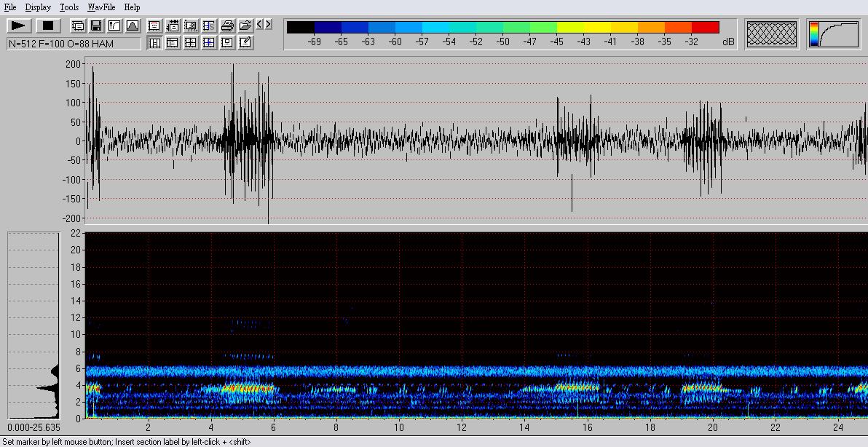Click the bell-shaped curve icon
The image size is (868, 447).
pyautogui.click(x=133, y=25)
